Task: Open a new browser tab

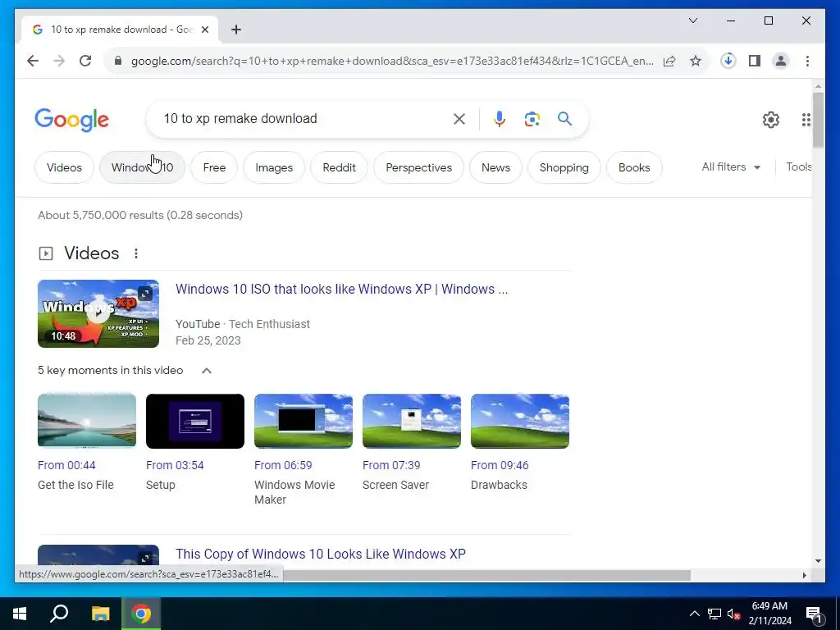Action: [x=235, y=30]
